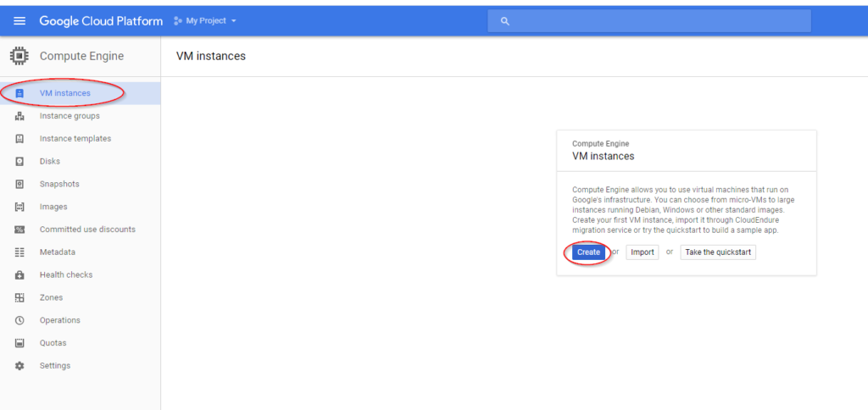This screenshot has width=868, height=410.
Task: Click the Import button
Action: point(643,252)
